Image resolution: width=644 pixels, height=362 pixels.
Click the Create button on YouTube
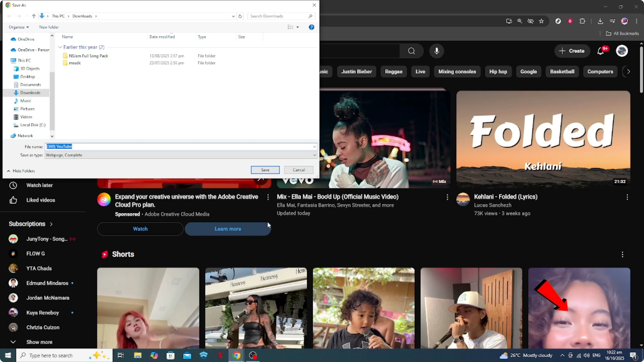click(572, 51)
